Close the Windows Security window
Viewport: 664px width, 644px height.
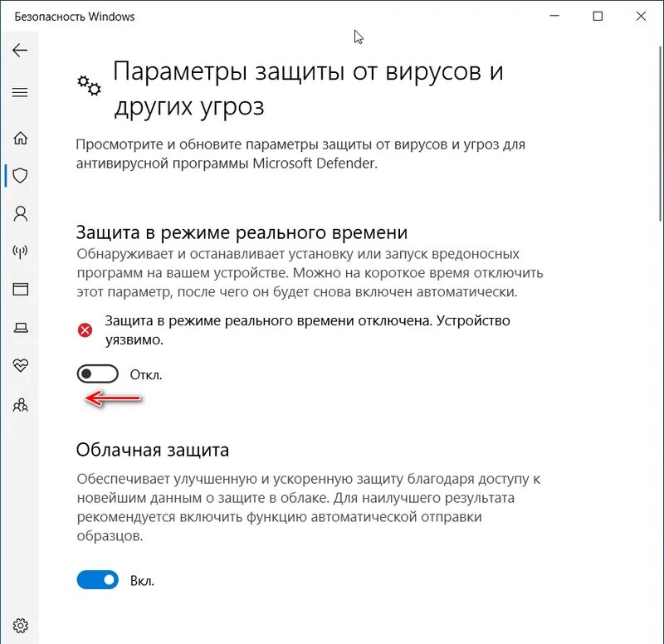pos(641,16)
